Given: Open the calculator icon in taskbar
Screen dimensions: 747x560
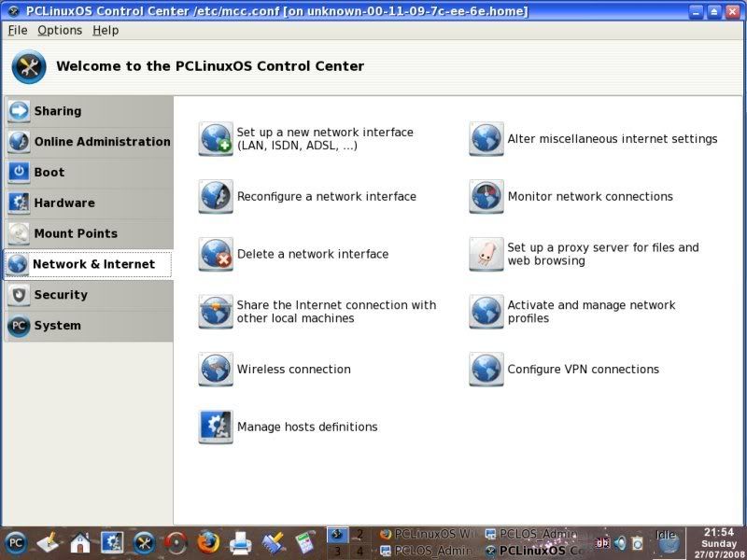Looking at the screenshot, I should point(305,543).
